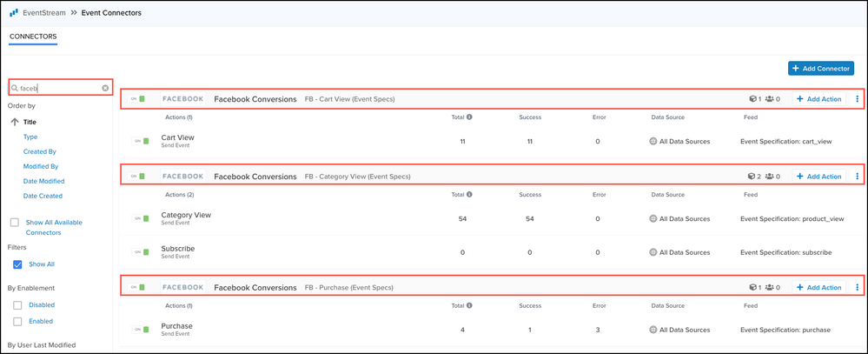868x354 pixels.
Task: Click the cube count icon on Category View connector
Action: point(752,177)
